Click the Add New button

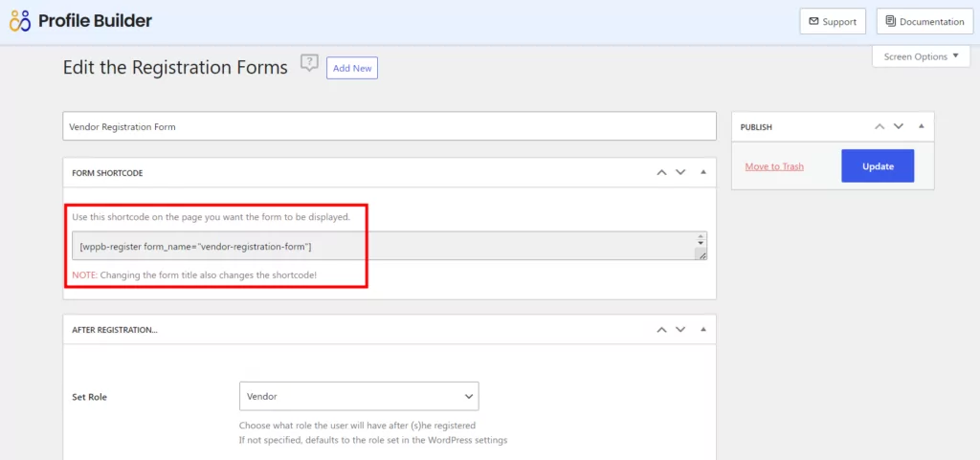[352, 68]
